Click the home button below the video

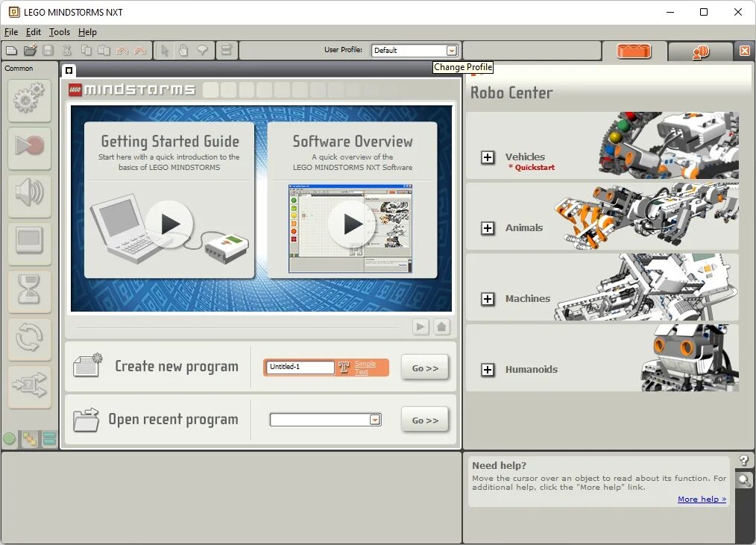441,327
